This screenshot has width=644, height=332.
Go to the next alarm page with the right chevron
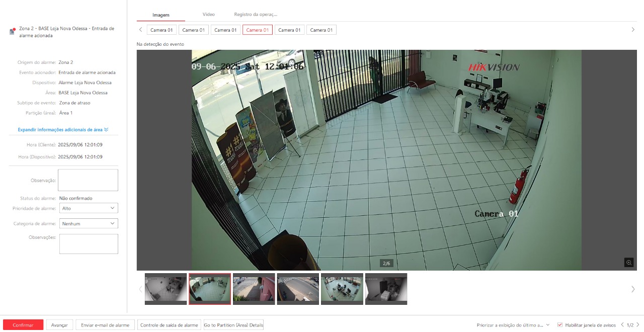[638, 325]
